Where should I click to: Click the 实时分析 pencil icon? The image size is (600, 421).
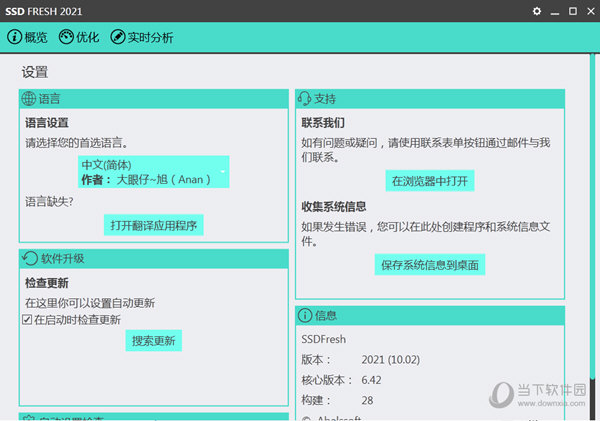pos(117,37)
